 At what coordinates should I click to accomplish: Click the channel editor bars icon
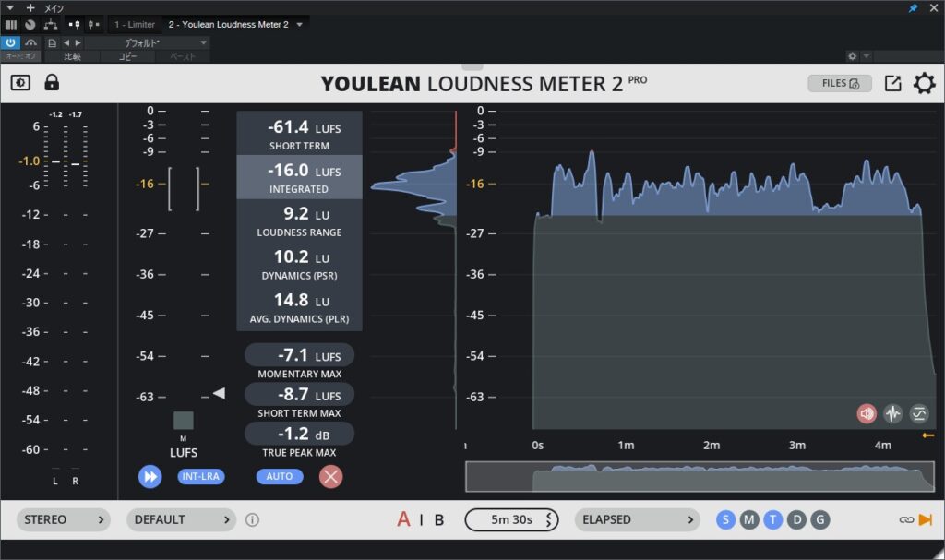[x=11, y=25]
